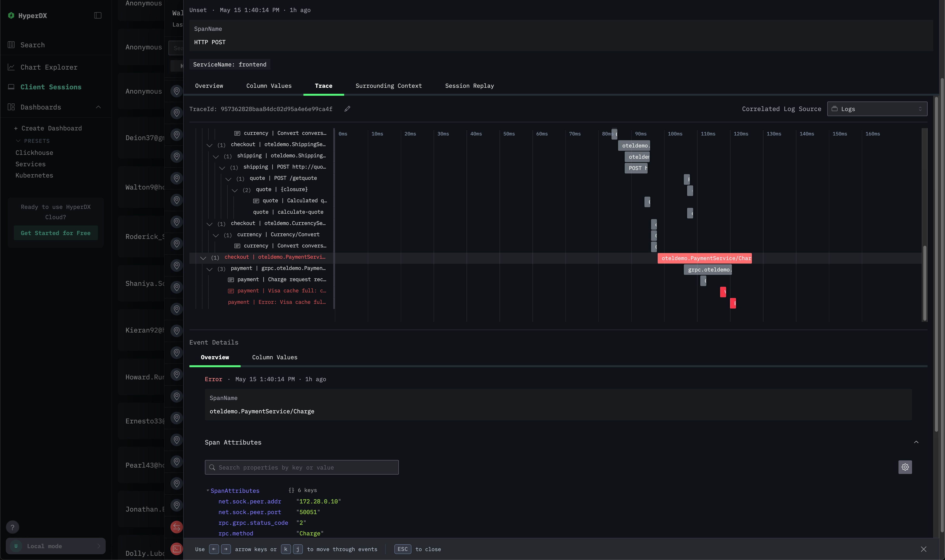This screenshot has height=560, width=945.
Task: Open Chart Explorer from the sidebar
Action: [x=49, y=67]
